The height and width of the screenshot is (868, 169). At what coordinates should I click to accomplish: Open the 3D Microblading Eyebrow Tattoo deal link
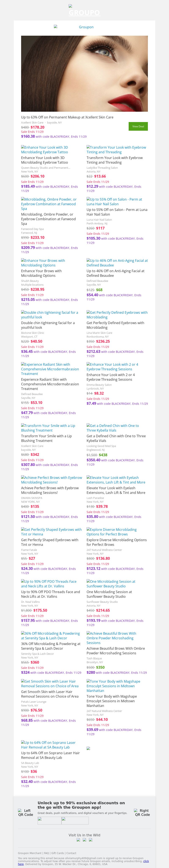click(x=45, y=150)
